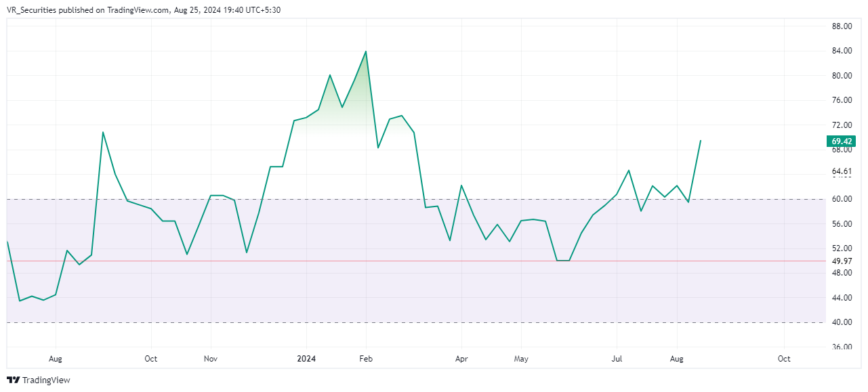Click the Nov time axis label

210,359
